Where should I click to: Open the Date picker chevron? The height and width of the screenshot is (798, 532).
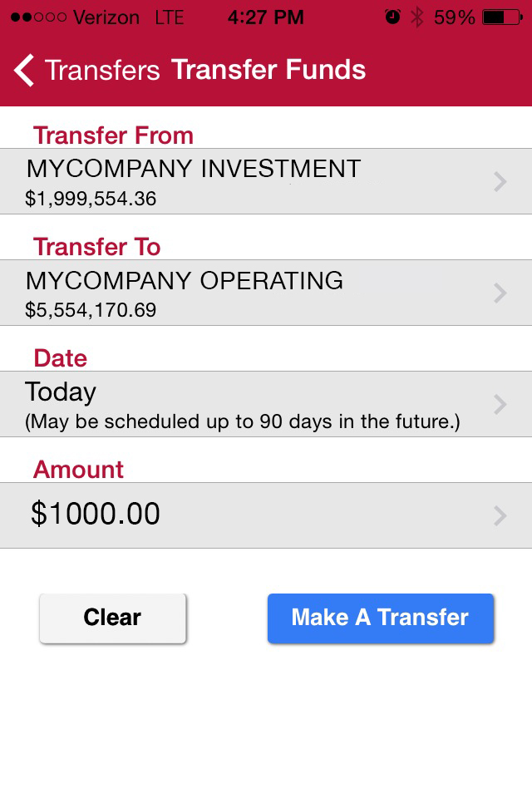(500, 405)
